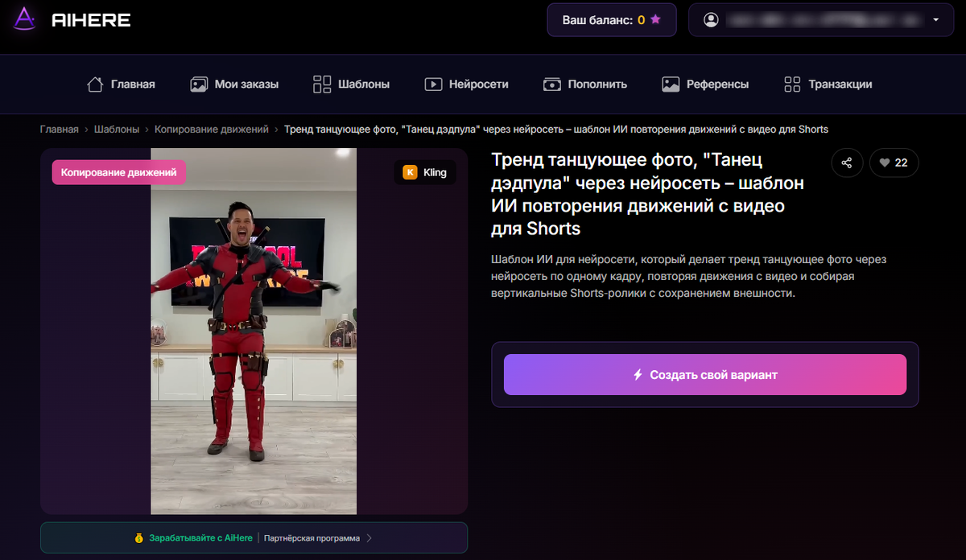Click Зарабатывайте с AiHere banner

(x=254, y=537)
